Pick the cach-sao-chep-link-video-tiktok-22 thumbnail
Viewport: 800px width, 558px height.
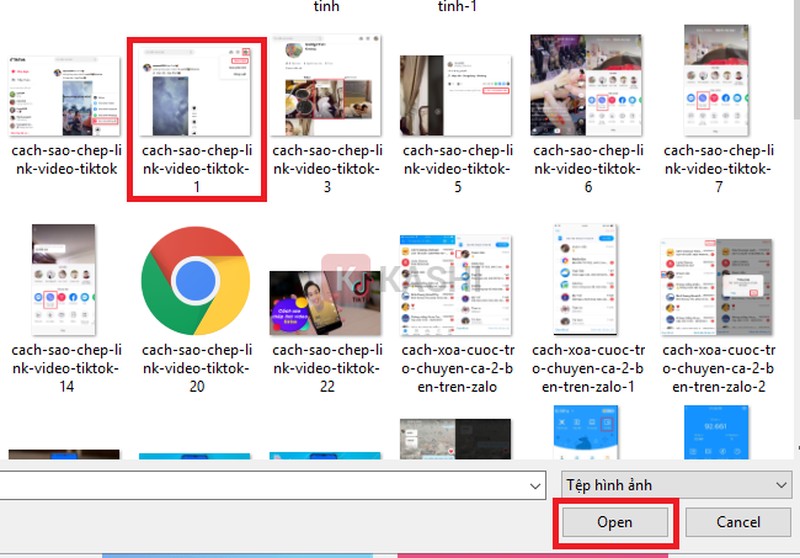(x=325, y=303)
